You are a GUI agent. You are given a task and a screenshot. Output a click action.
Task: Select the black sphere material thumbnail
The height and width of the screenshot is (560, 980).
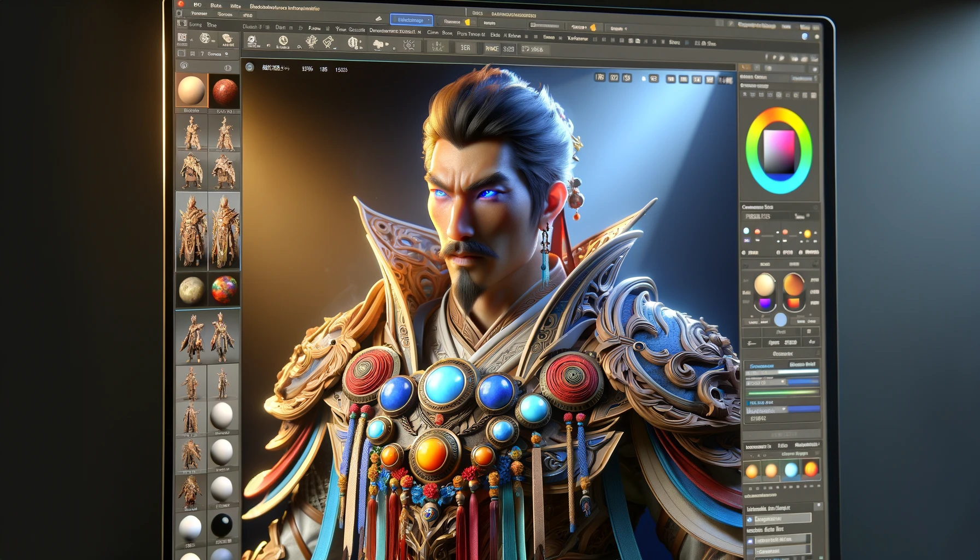tap(222, 525)
